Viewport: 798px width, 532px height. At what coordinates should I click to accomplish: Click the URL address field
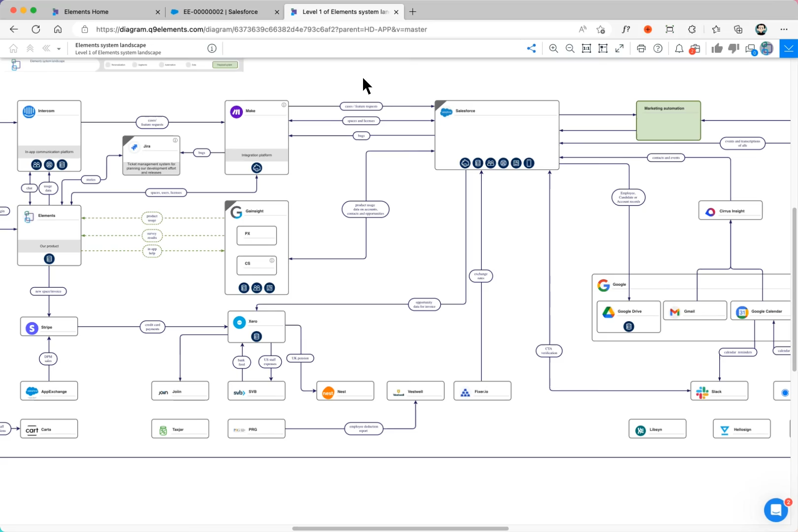coord(325,29)
